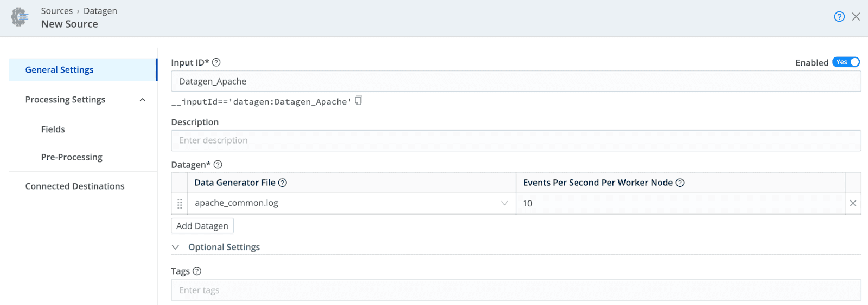The image size is (868, 305).
Task: Copy the __inputId expression to clipboard
Action: (x=359, y=101)
